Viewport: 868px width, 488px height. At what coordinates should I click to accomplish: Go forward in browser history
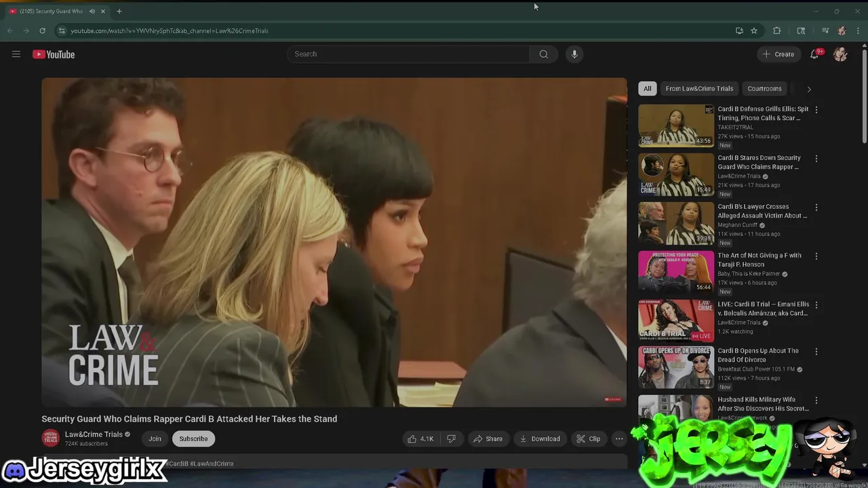coord(26,30)
